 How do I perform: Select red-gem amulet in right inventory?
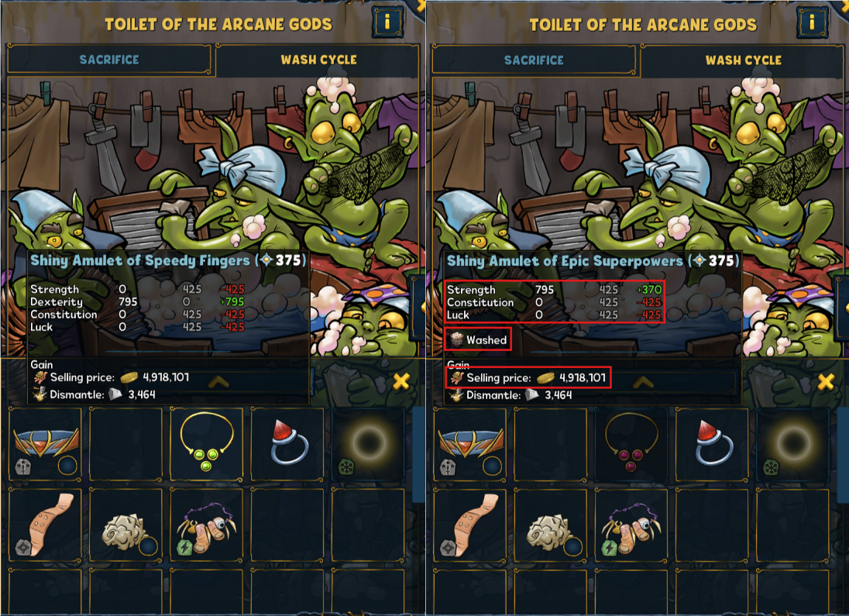(631, 444)
